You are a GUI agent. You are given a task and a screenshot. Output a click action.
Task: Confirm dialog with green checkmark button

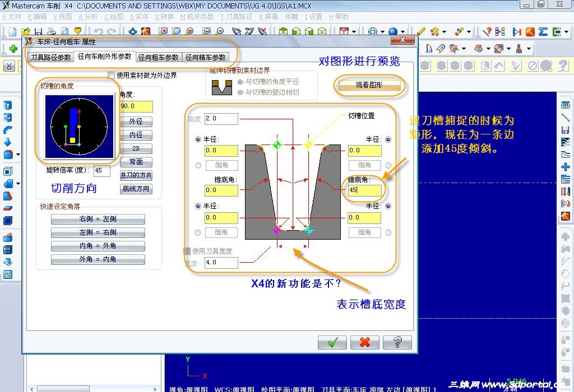tap(332, 342)
